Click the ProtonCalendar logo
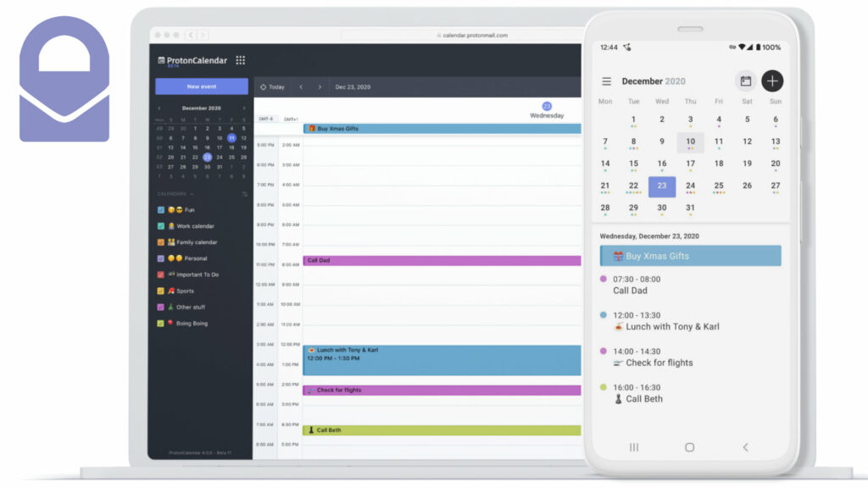Screen dimensions: 868x488 [192, 61]
